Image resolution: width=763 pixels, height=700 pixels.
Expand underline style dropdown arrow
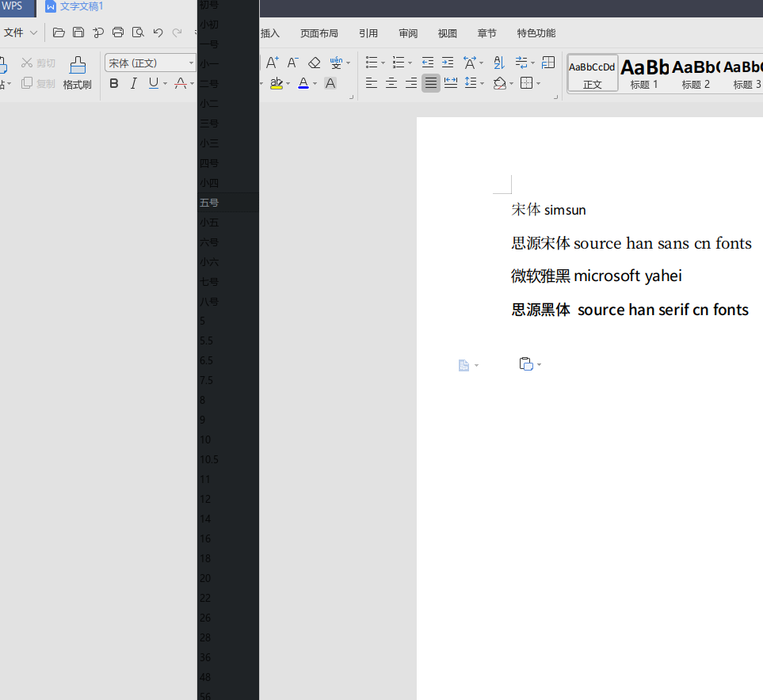(165, 84)
